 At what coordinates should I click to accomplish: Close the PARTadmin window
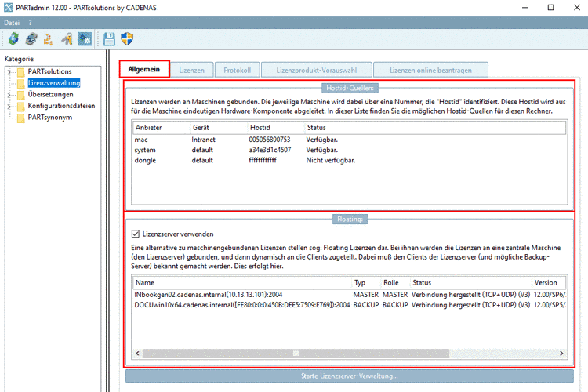click(577, 8)
